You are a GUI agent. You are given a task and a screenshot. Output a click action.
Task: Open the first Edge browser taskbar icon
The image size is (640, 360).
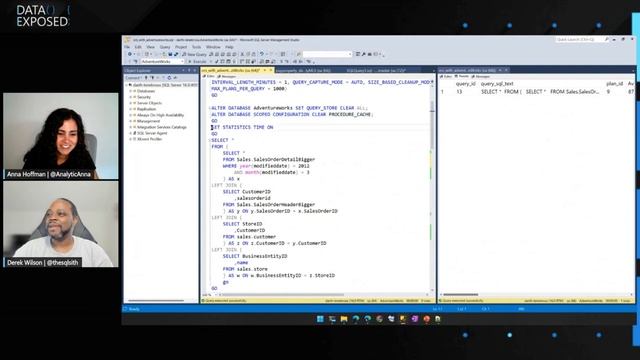point(356,319)
